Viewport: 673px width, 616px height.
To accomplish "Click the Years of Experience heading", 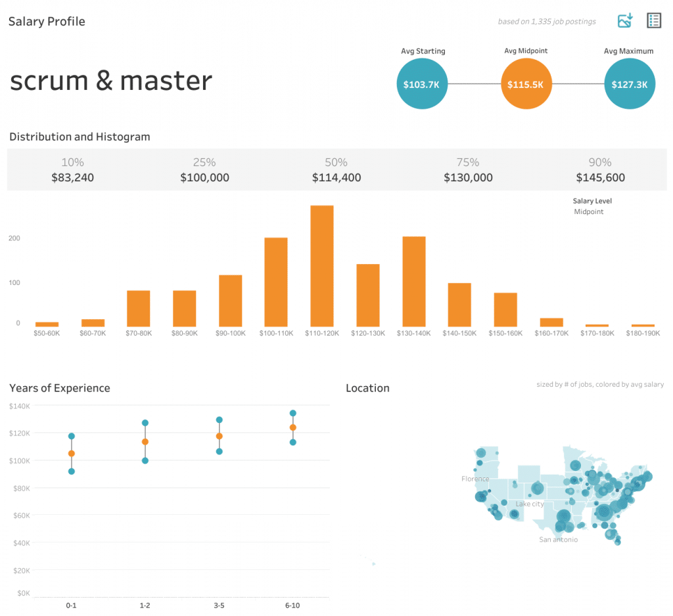I will point(60,388).
